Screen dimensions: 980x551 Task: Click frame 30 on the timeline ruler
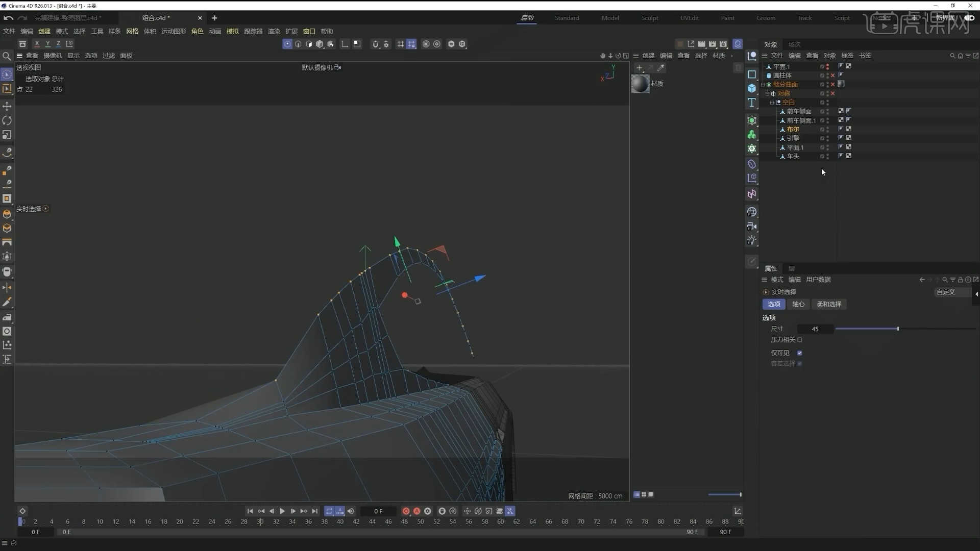(260, 522)
